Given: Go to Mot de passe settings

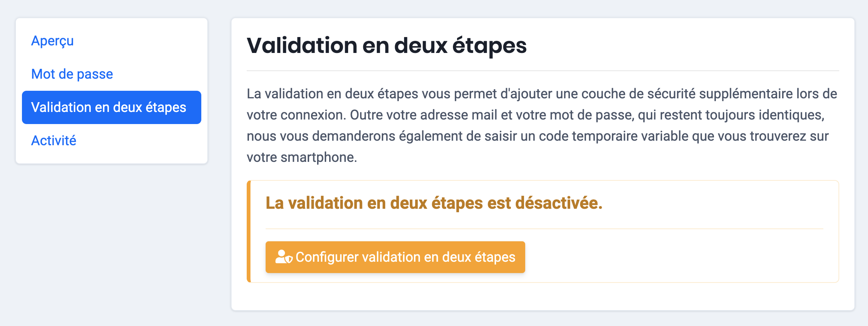Looking at the screenshot, I should pos(72,74).
